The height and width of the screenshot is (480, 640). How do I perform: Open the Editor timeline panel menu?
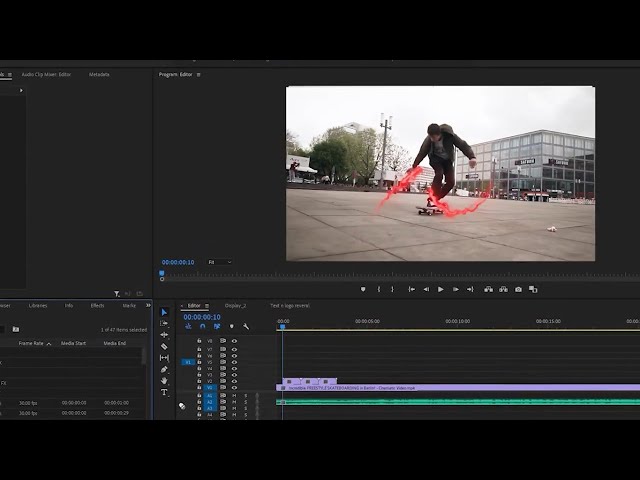click(207, 306)
